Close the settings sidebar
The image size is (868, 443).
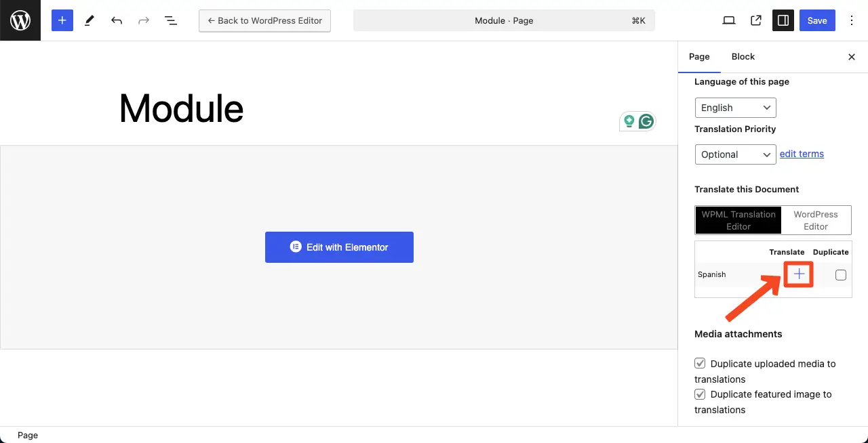(x=852, y=57)
